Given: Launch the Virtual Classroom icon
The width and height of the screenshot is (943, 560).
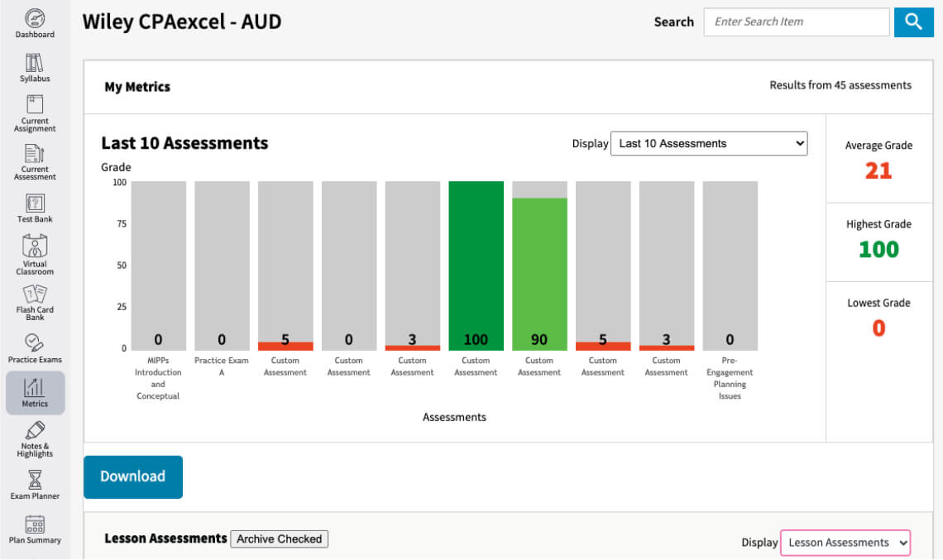Looking at the screenshot, I should (35, 246).
